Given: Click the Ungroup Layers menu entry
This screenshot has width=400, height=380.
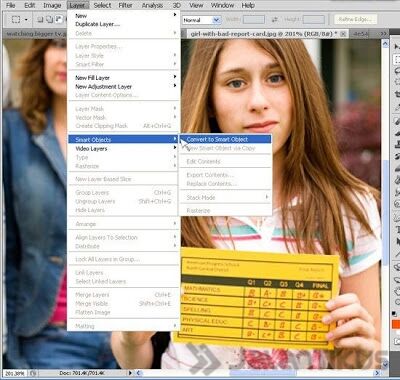Looking at the screenshot, I should pyautogui.click(x=124, y=201).
